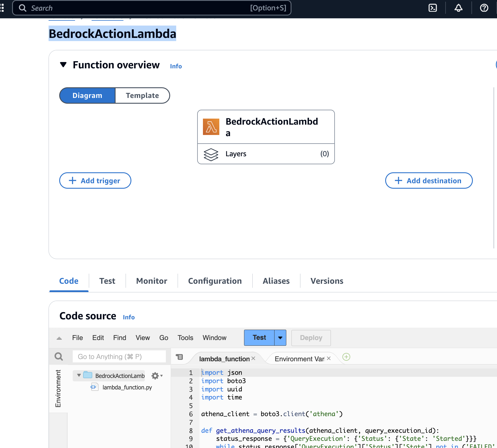Open the notifications bell

458,8
